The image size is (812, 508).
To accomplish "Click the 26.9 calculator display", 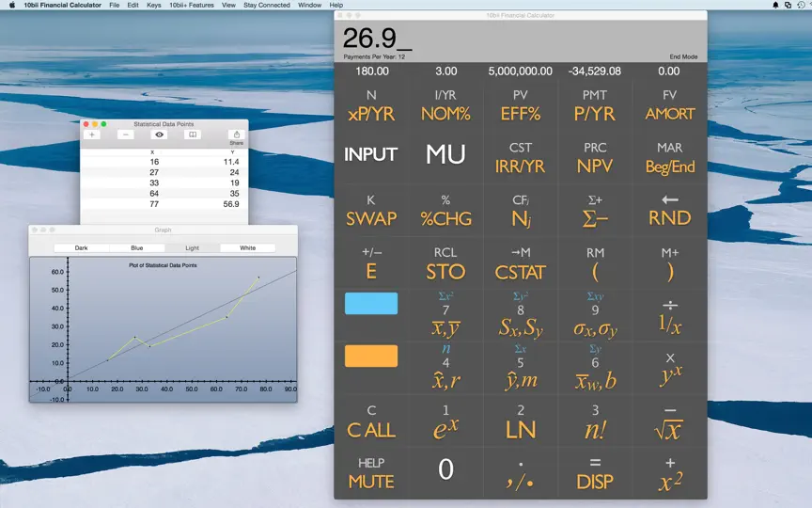I will [x=521, y=40].
